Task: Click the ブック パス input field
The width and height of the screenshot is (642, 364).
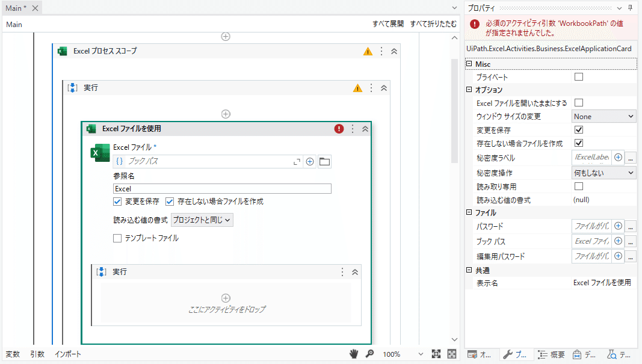Action: pyautogui.click(x=208, y=161)
